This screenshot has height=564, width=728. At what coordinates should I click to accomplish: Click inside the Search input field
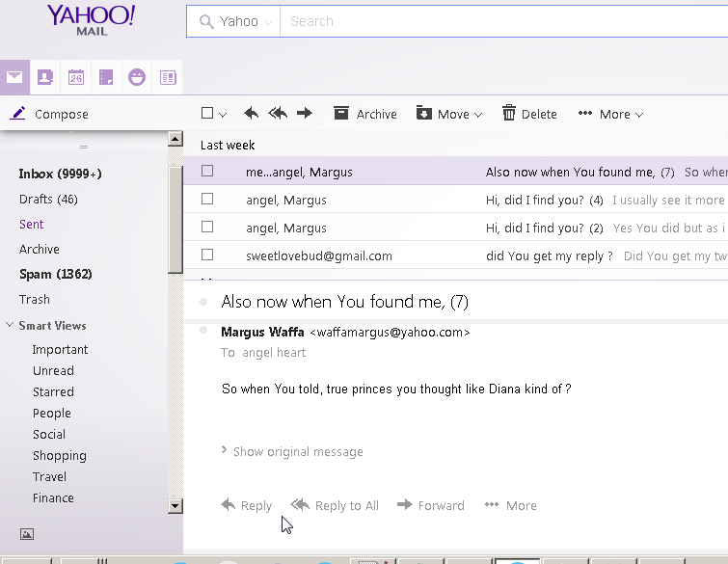coord(503,21)
